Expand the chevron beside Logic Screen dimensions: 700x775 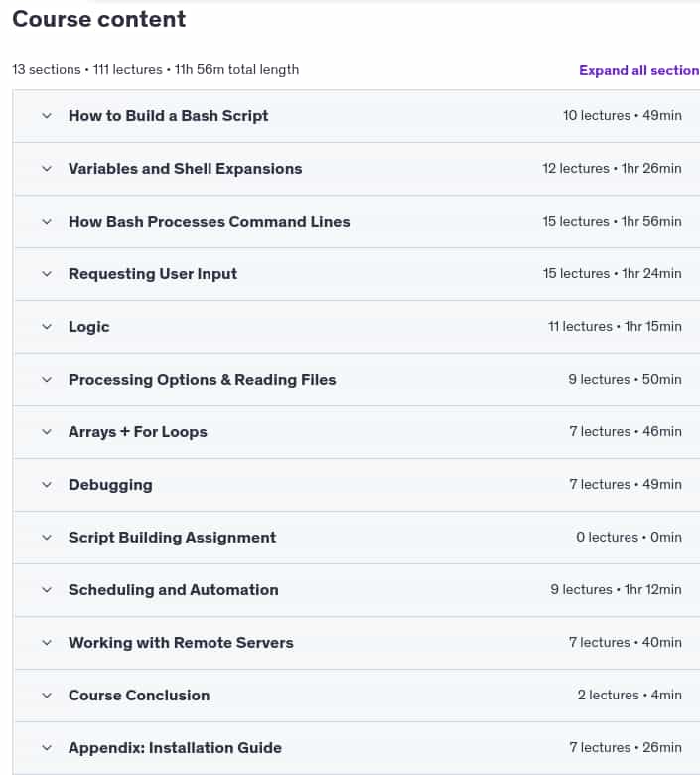[47, 327]
